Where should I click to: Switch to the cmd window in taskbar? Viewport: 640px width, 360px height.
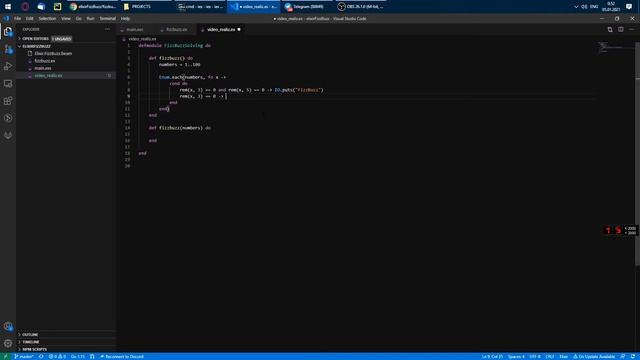(x=200, y=7)
